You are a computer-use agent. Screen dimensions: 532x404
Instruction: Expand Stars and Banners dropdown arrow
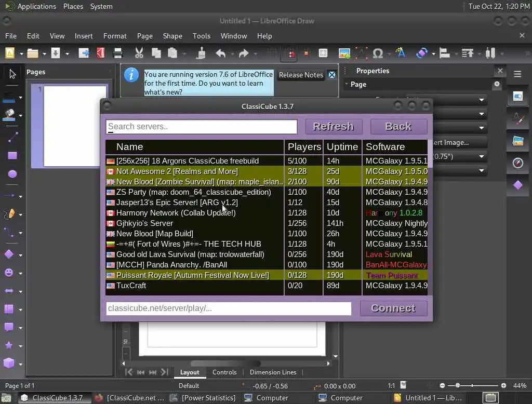[21, 346]
